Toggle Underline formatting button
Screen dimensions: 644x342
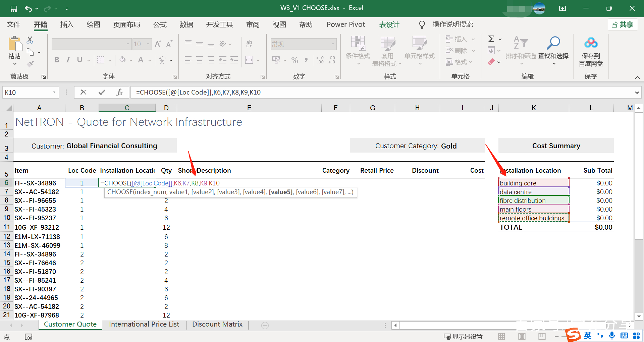pos(79,60)
